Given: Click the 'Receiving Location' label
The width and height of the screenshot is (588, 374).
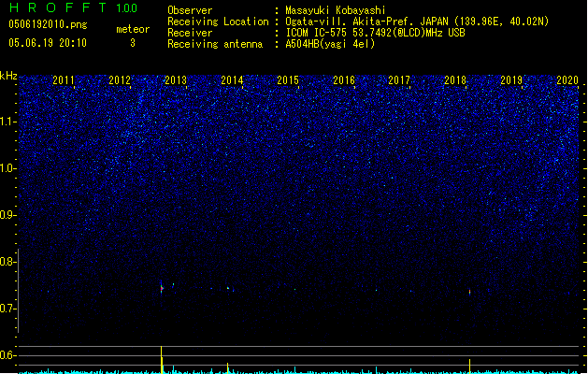Looking at the screenshot, I should 218,22.
